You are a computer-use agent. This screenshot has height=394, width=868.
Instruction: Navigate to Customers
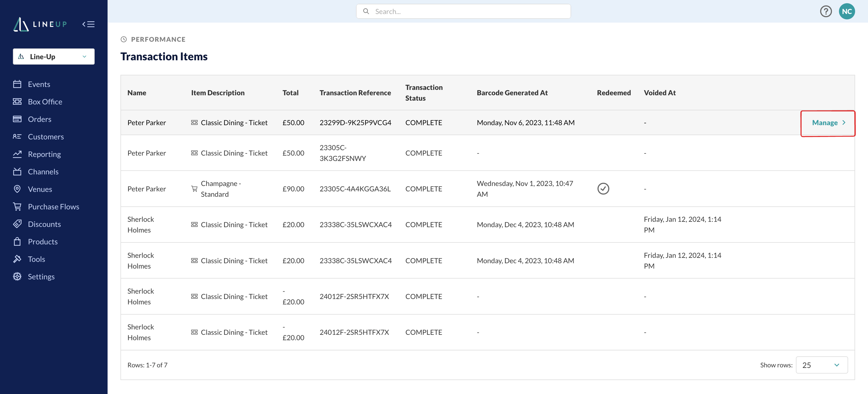pos(46,137)
